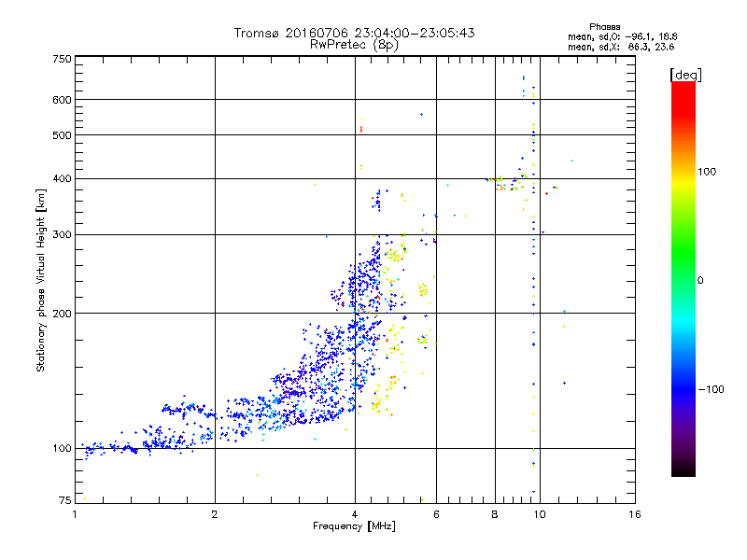Screen dimensions: 747x560
Task: Click the colorbar near the '100' mark
Action: point(684,172)
